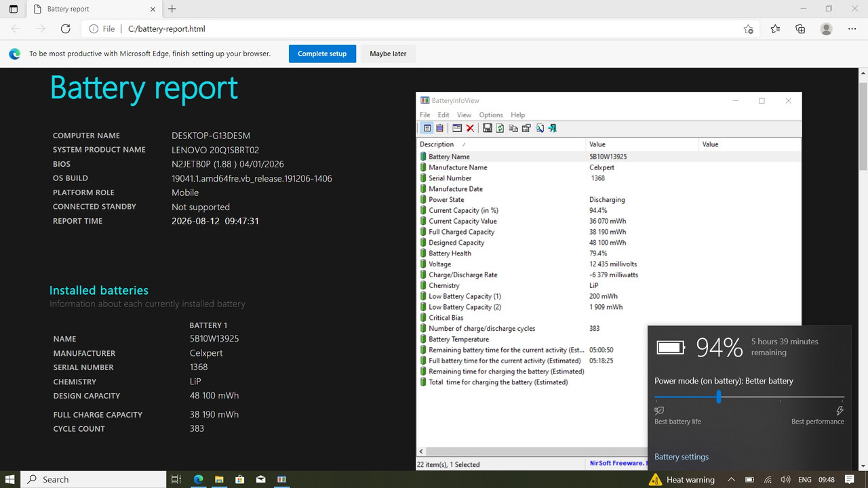Select the Manufacture Name row
This screenshot has height=488, width=868.
pyautogui.click(x=609, y=167)
